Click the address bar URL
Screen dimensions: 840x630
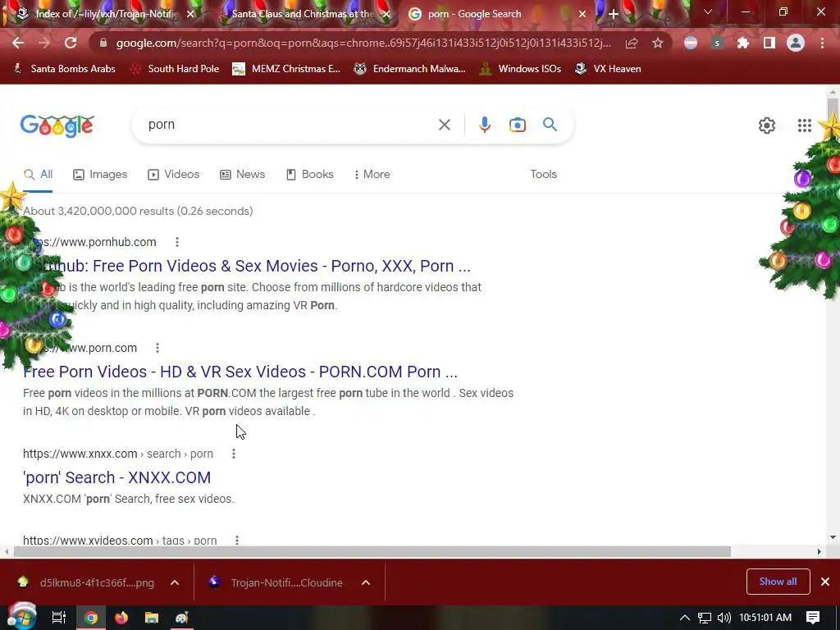(x=363, y=43)
